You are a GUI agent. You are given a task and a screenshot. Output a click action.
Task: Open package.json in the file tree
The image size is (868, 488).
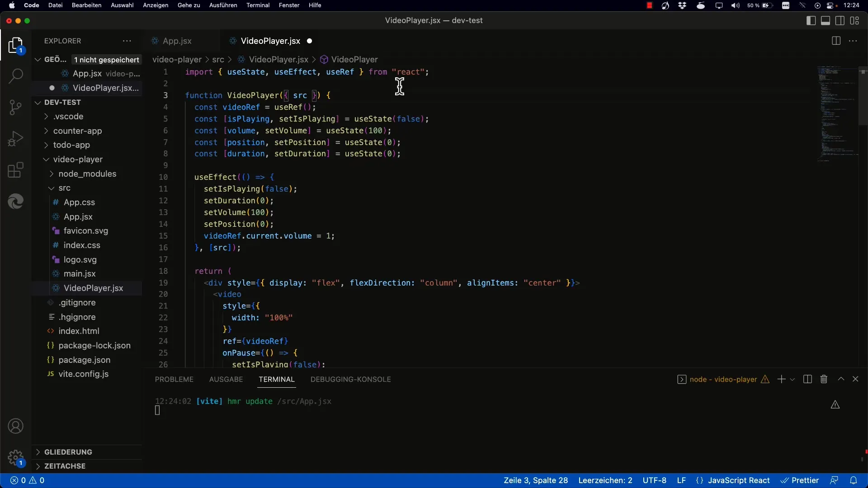point(84,360)
